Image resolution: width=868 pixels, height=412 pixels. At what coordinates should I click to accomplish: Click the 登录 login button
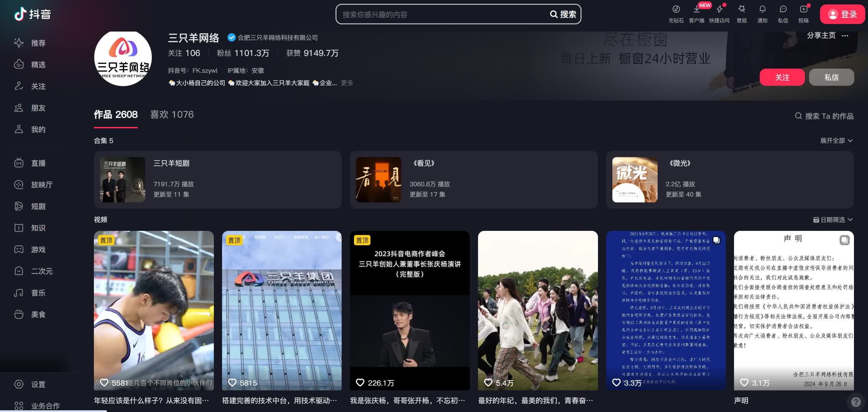click(842, 14)
